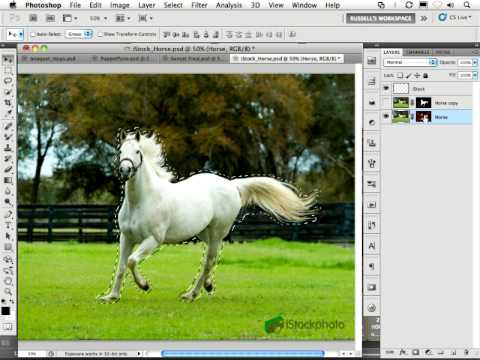The height and width of the screenshot is (360, 480).
Task: Open the Analysis menu
Action: coord(229,5)
